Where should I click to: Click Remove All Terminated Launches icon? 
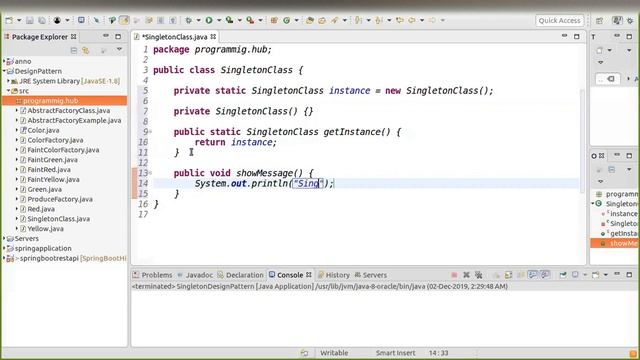(478, 275)
